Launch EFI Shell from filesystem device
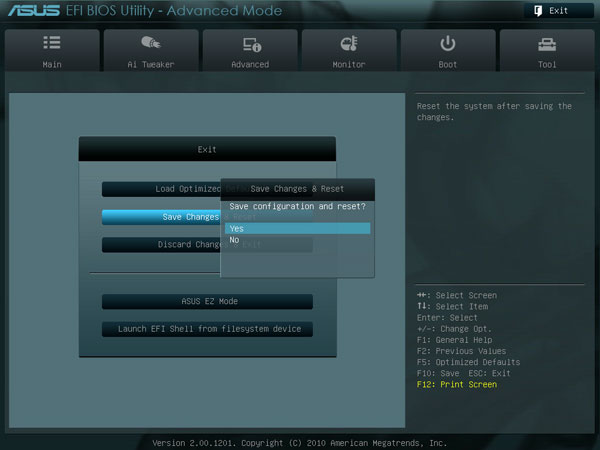 (207, 329)
